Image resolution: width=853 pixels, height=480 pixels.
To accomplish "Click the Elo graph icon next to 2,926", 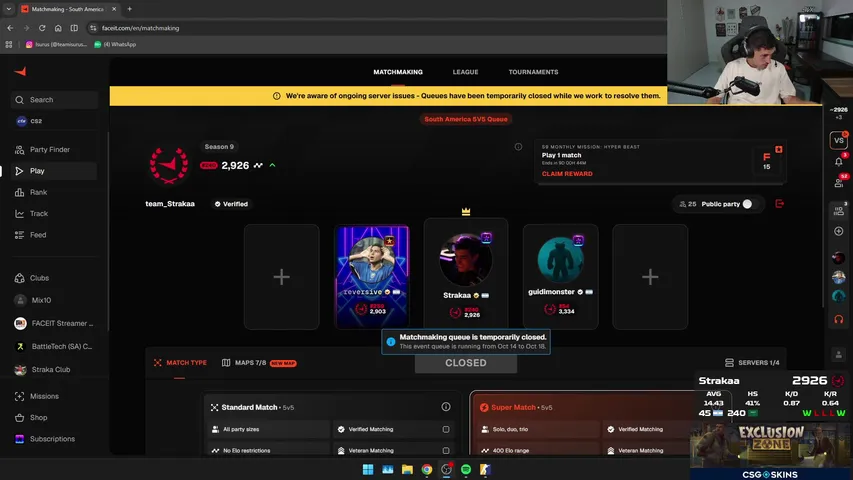I will 258,165.
